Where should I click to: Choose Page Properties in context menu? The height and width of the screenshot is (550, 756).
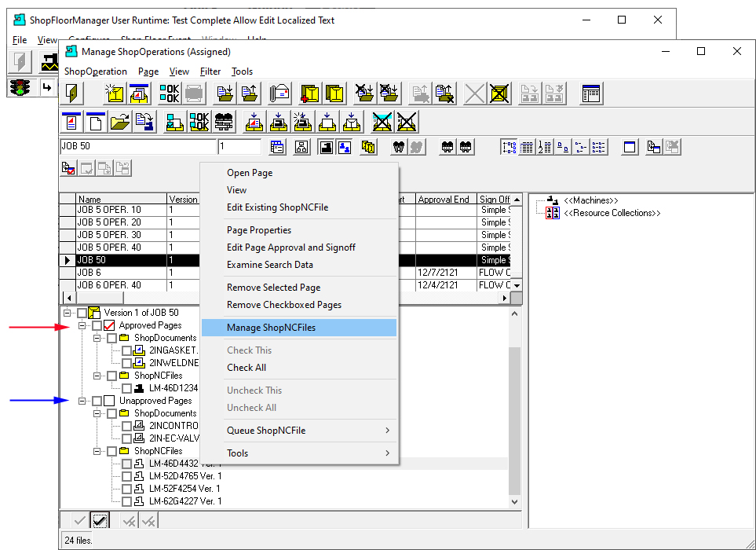coord(259,230)
